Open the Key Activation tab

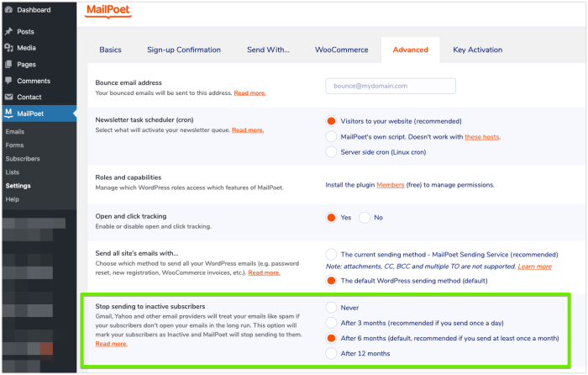pos(477,50)
